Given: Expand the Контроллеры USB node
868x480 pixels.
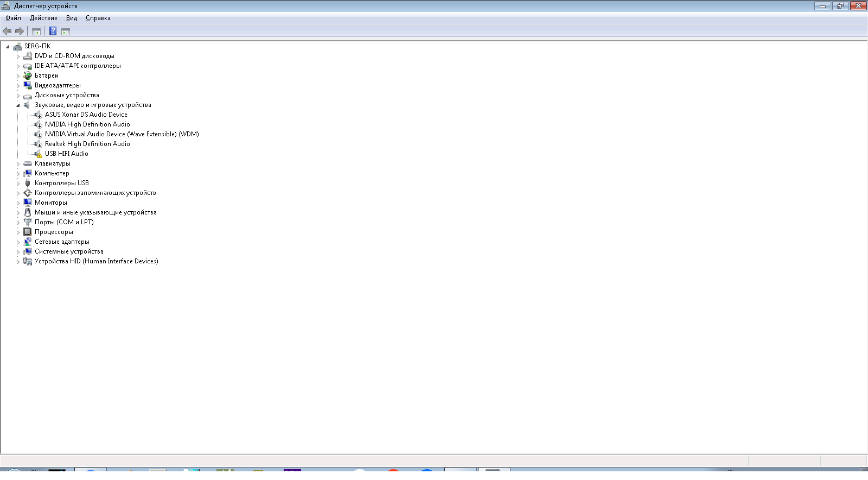Looking at the screenshot, I should tap(18, 184).
